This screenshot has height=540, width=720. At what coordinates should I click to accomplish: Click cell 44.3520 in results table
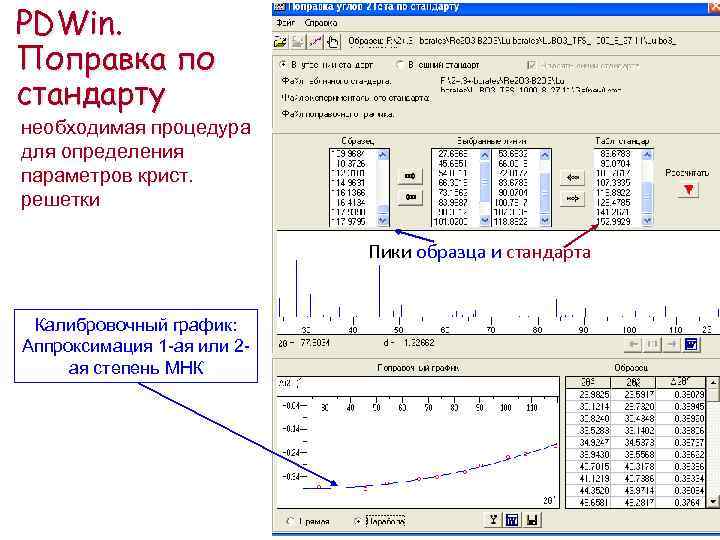click(588, 490)
